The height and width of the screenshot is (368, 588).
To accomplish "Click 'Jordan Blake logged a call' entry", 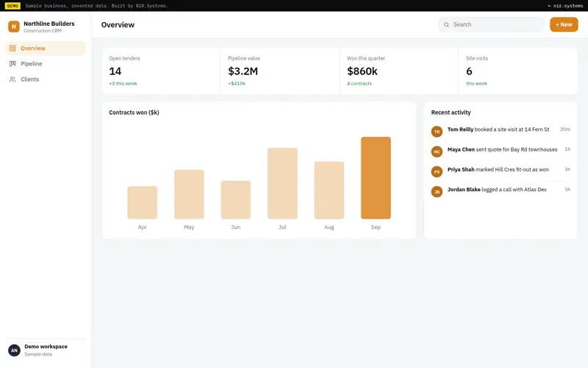I will click(501, 191).
